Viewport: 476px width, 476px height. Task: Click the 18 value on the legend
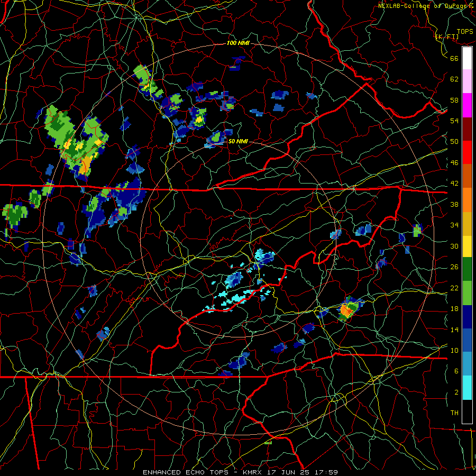454,309
